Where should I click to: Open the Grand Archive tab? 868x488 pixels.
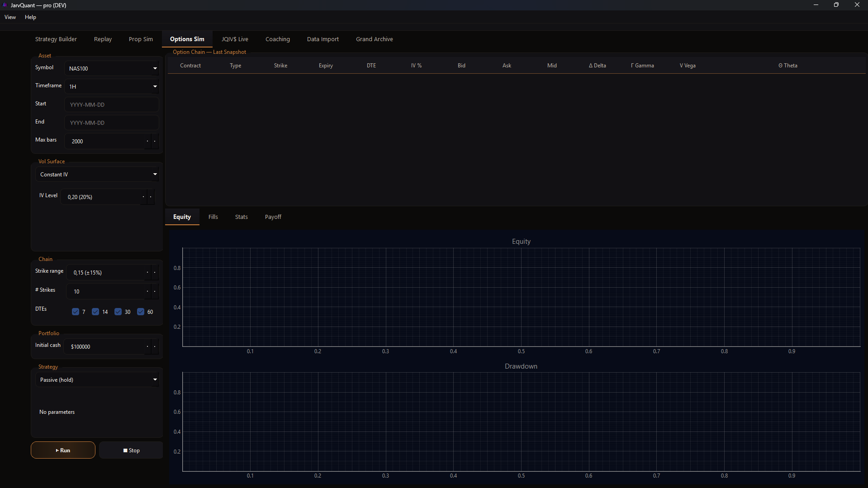pyautogui.click(x=375, y=39)
